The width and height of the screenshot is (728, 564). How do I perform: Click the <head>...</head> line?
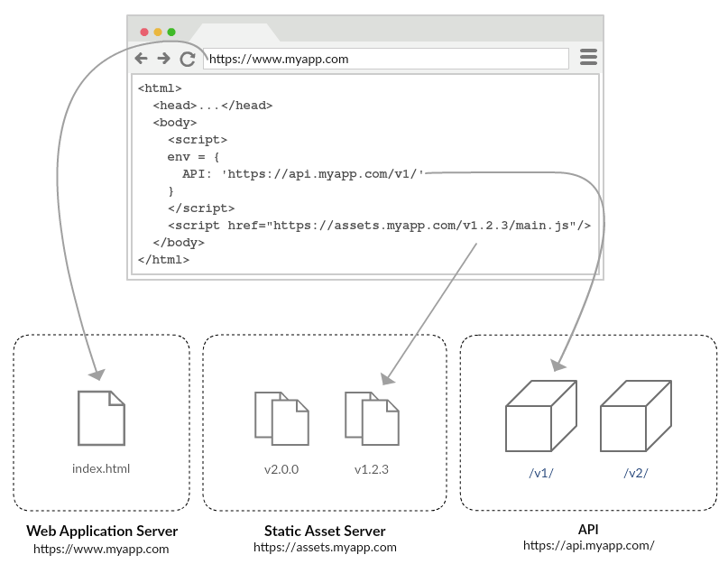213,106
